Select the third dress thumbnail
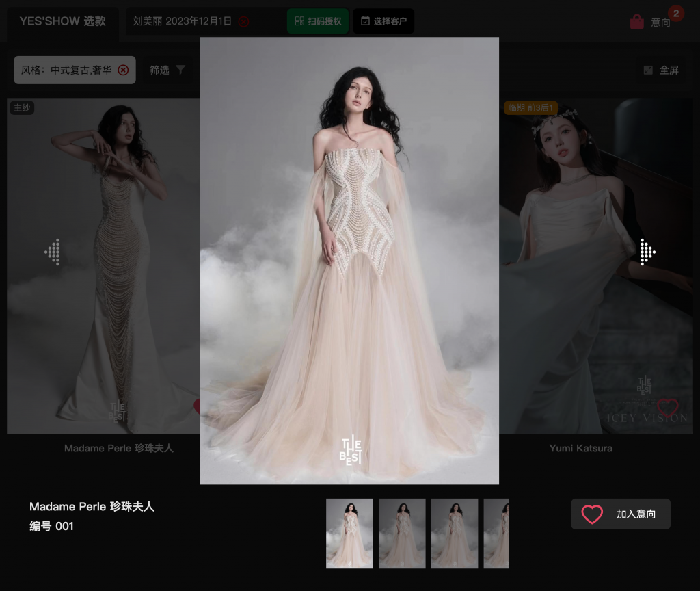Viewport: 700px width, 591px height. tap(455, 534)
